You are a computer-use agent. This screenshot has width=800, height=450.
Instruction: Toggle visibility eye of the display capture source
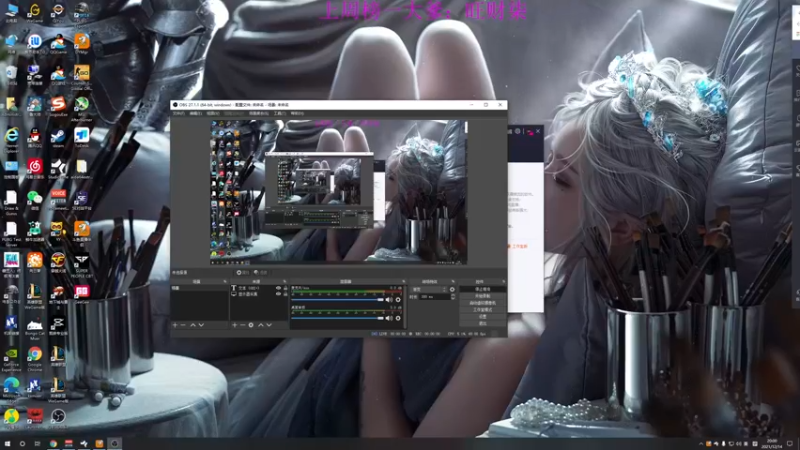click(x=279, y=294)
